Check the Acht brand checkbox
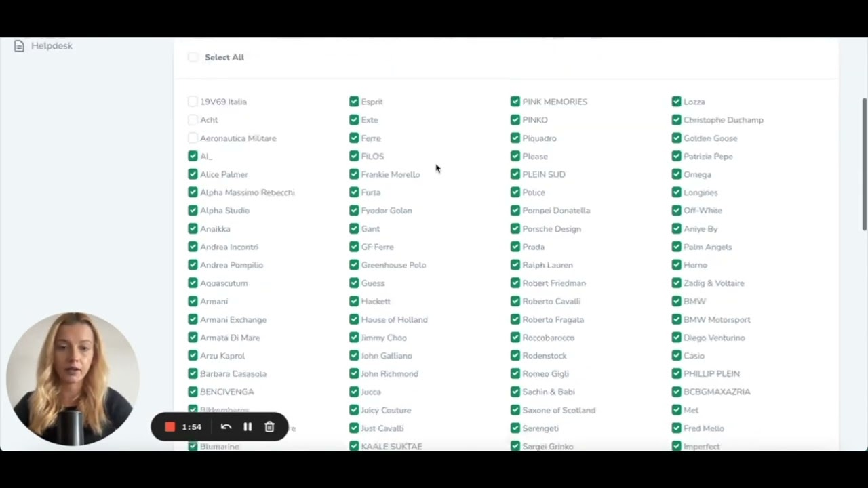 click(x=193, y=120)
